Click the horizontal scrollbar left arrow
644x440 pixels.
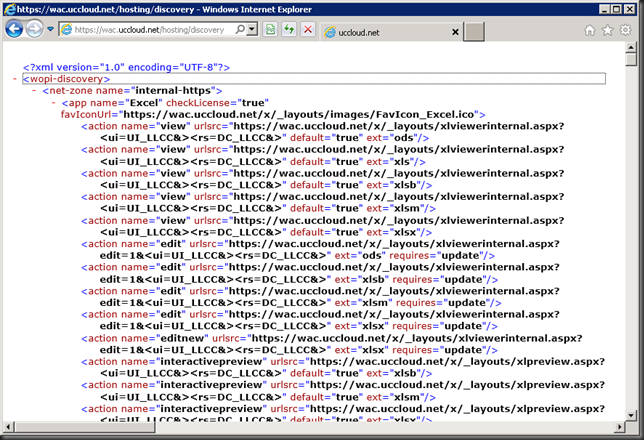click(x=8, y=427)
